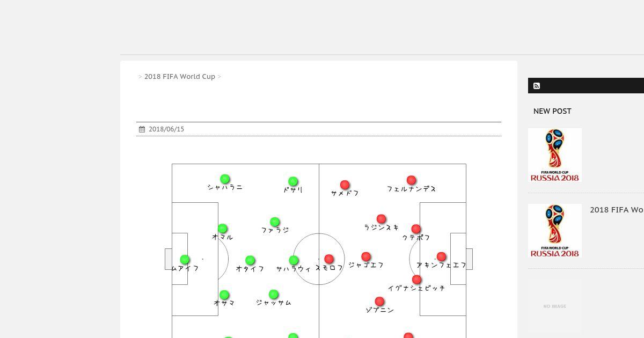644x338 pixels.
Task: Click the green marker for シャハラニ
Action: (x=225, y=179)
